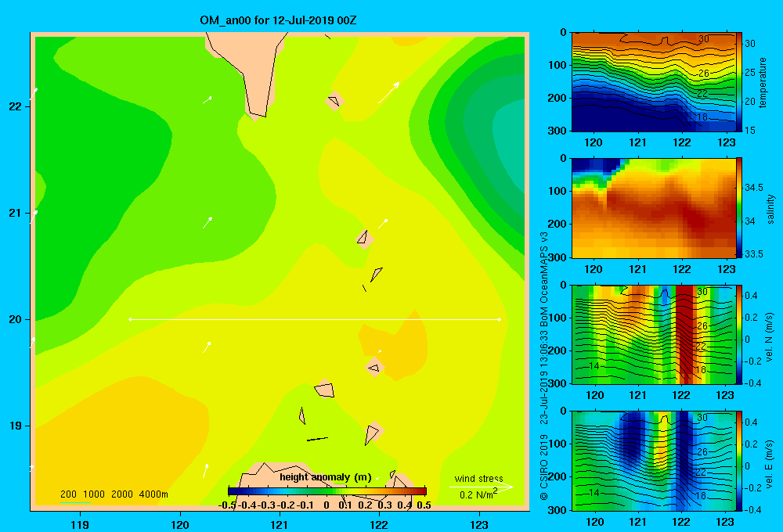Click the wind stress reference arrow in legend
The image size is (783, 532).
click(x=481, y=487)
